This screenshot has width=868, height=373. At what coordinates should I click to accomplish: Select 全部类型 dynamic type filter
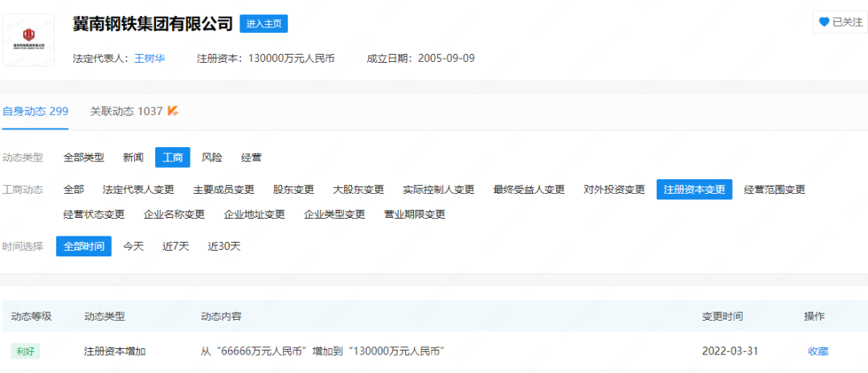point(84,158)
